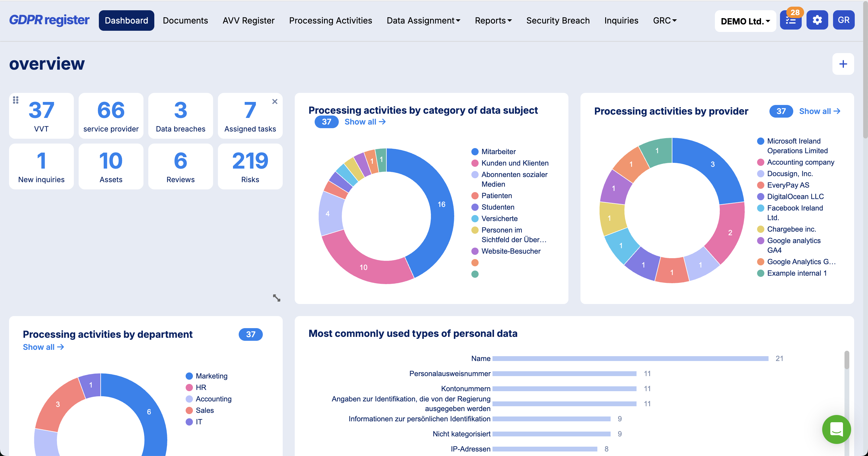Open the 3 Data breaches card
Image resolution: width=868 pixels, height=456 pixels.
click(181, 116)
